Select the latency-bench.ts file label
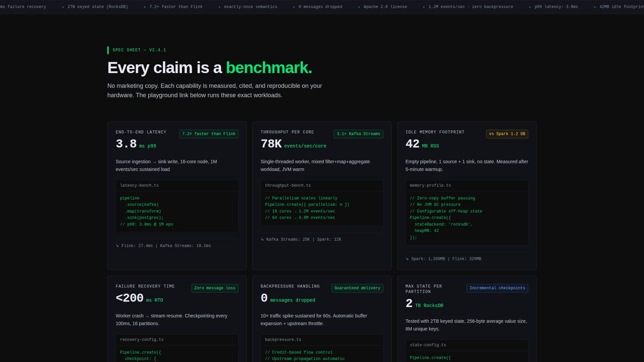The width and height of the screenshot is (644, 362). coord(139,186)
